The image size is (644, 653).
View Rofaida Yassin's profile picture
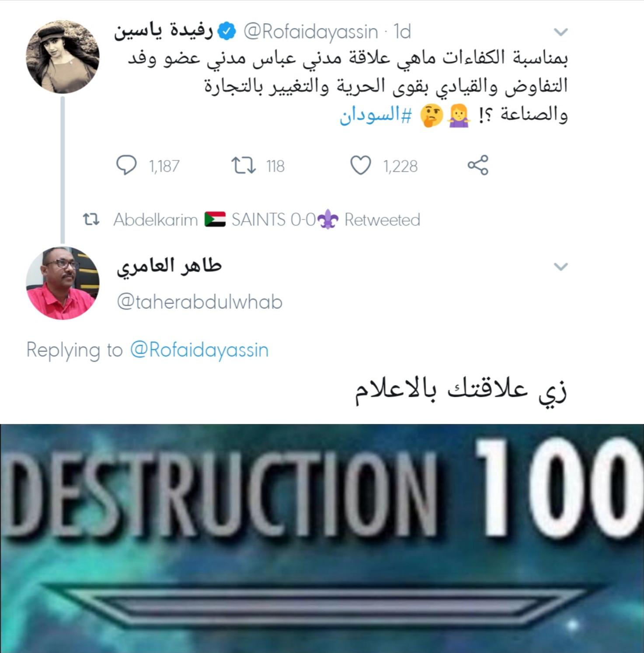(63, 56)
